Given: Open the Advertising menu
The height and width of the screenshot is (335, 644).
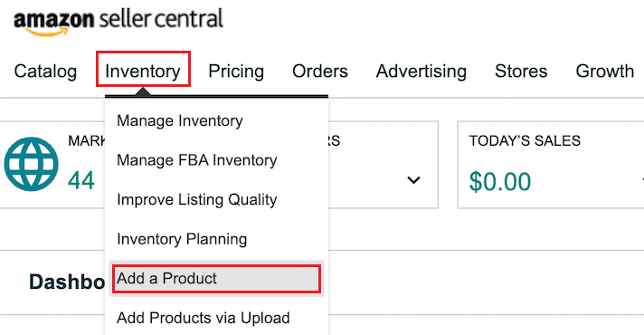Looking at the screenshot, I should tap(421, 72).
